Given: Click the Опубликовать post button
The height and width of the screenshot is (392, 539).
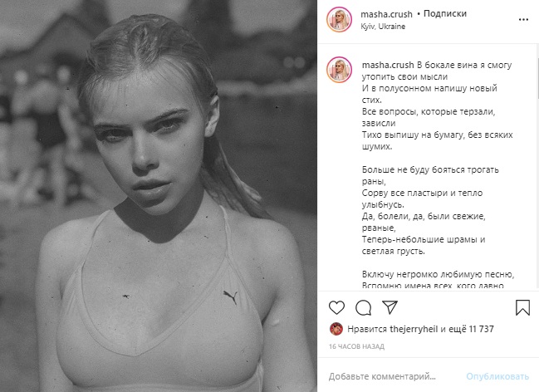Looking at the screenshot, I should pyautogui.click(x=497, y=376).
